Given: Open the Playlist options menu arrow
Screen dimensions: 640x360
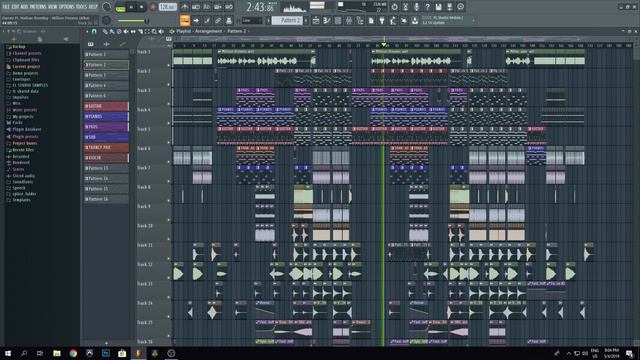Looking at the screenshot, I should [x=87, y=31].
